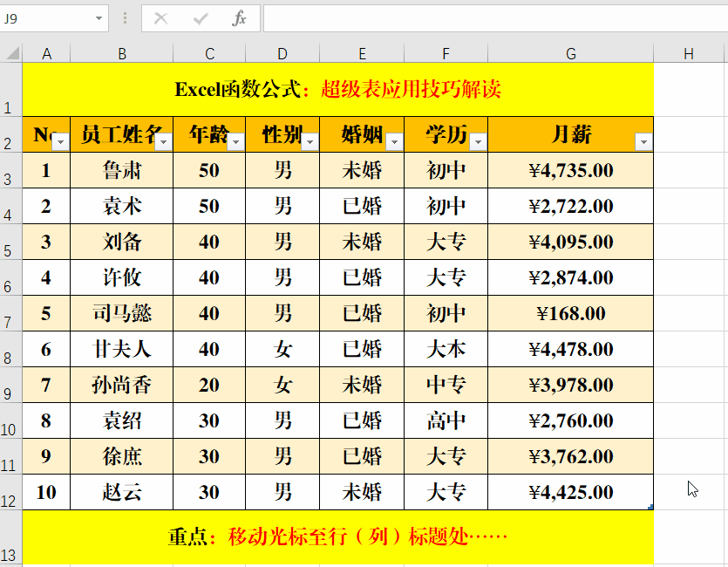Select row 13 header
Image resolution: width=728 pixels, height=567 pixels.
coord(10,537)
